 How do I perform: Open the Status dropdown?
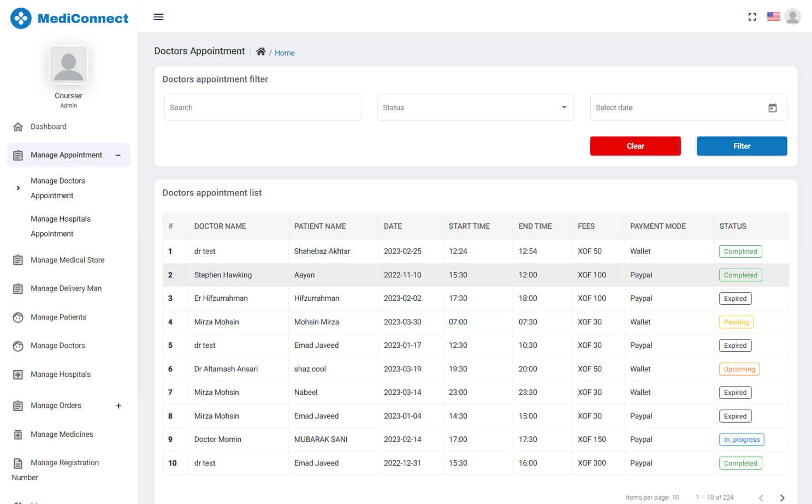[475, 107]
